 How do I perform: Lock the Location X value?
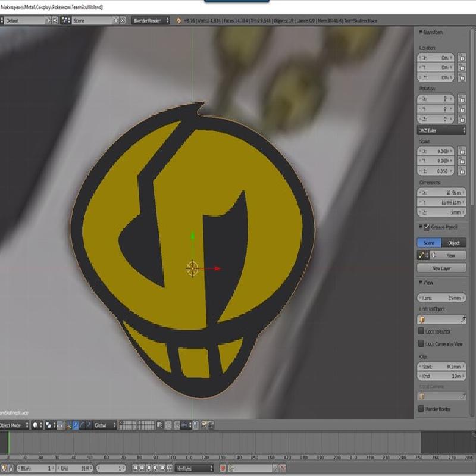point(462,58)
